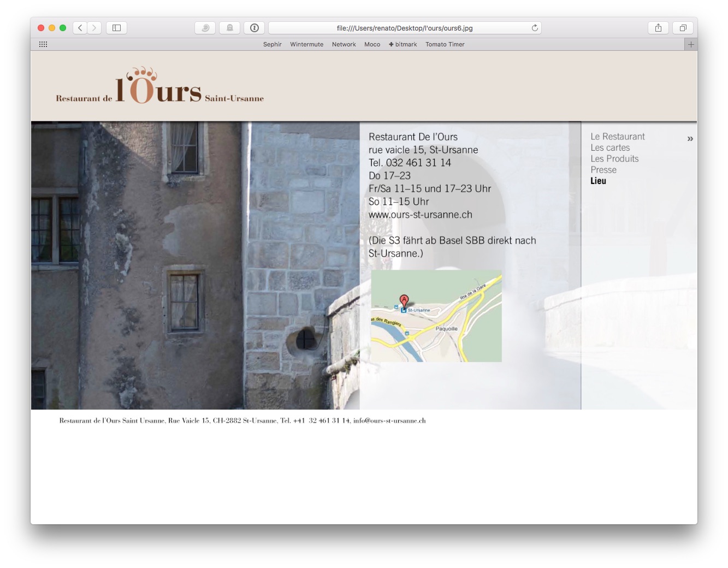728x568 pixels.
Task: Toggle the Safari sidebar
Action: click(x=116, y=28)
